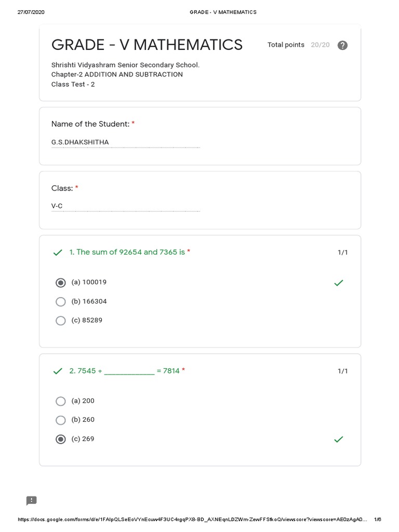Screen dimensions: 399x532
Task: Click the Total points 20/20 score
Action: point(298,45)
